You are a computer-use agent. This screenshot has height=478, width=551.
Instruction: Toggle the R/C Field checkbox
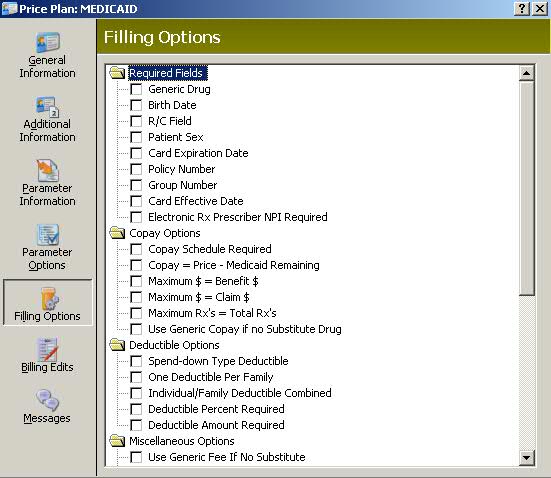(x=136, y=121)
